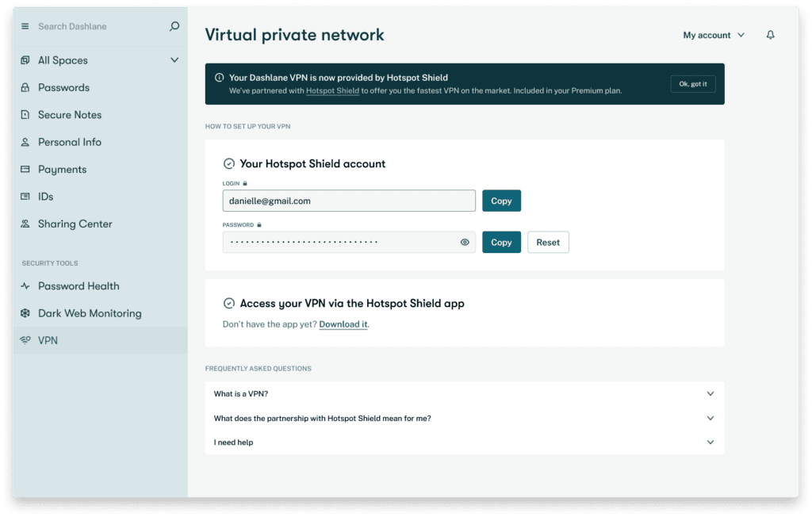
Task: Expand the 'I need help' FAQ entry
Action: click(710, 442)
